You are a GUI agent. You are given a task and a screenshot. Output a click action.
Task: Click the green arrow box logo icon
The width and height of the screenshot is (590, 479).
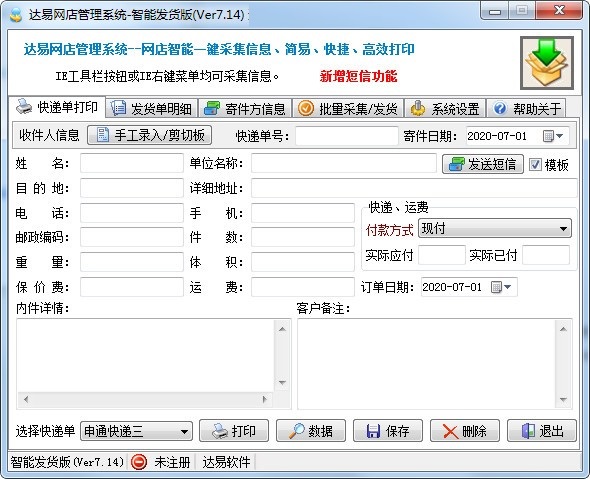[x=547, y=63]
